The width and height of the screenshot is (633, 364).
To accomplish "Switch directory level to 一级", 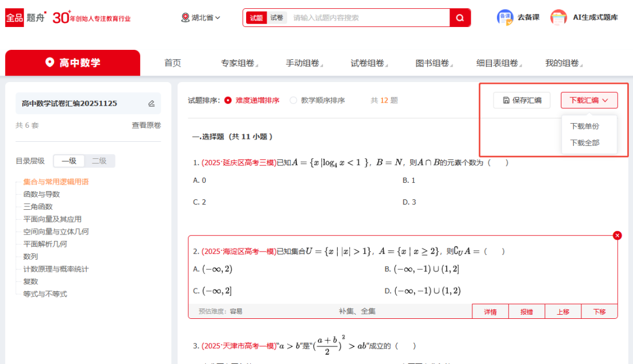I will pos(69,161).
